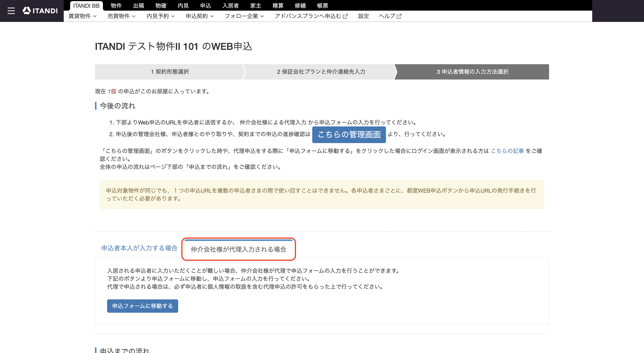The image size is (644, 353).
Task: Click step 3 申込者情報の入力方法選択
Action: (472, 72)
